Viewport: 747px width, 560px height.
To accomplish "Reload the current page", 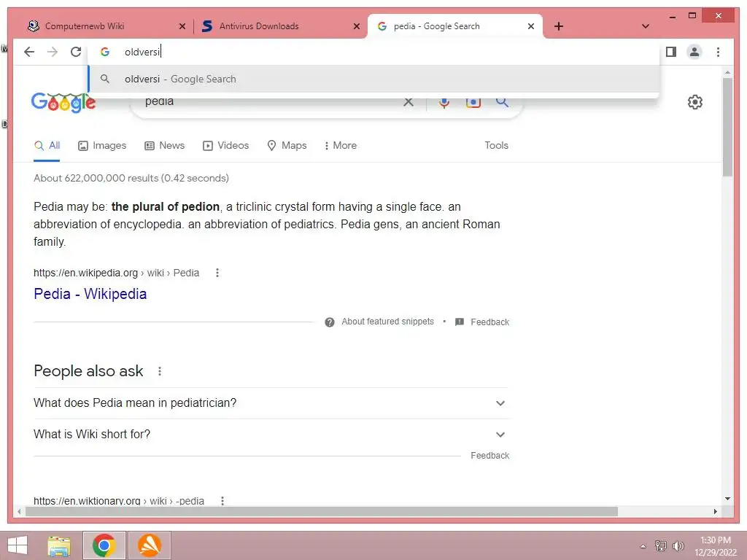I will [x=76, y=52].
